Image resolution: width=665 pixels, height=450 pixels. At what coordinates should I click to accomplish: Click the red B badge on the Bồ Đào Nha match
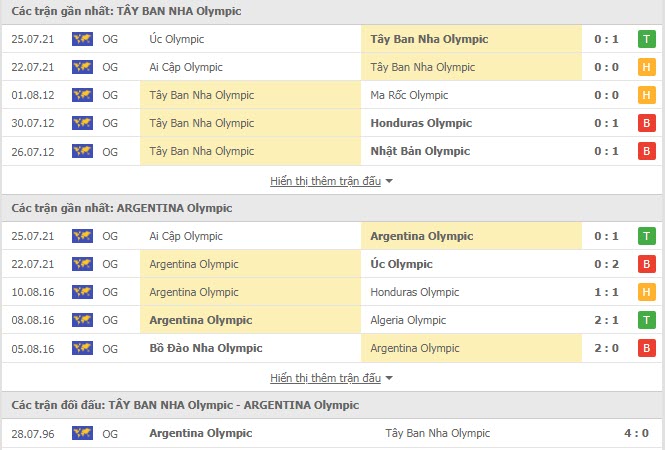pos(647,348)
